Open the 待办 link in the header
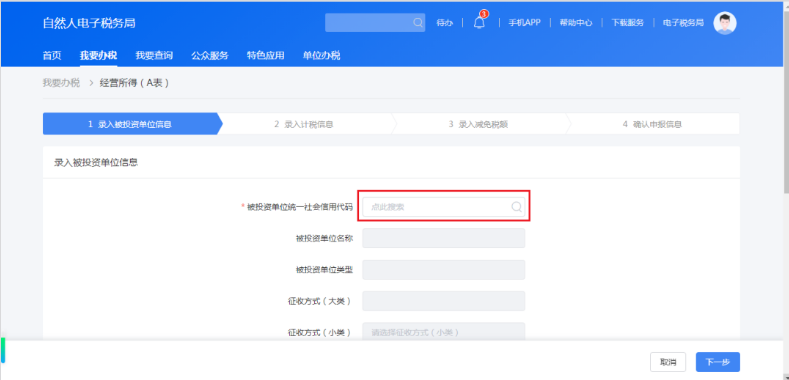The height and width of the screenshot is (380, 789). tap(444, 23)
